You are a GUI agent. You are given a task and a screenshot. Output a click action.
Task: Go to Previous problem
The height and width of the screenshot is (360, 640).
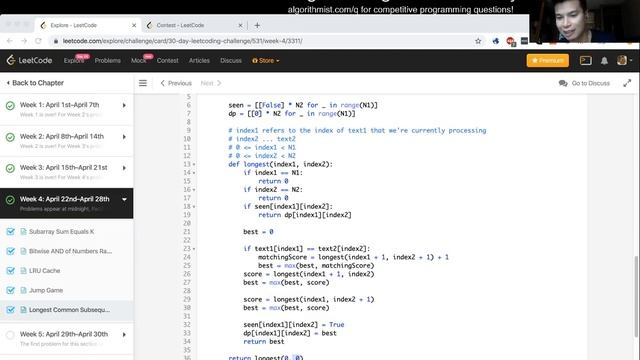[x=176, y=83]
